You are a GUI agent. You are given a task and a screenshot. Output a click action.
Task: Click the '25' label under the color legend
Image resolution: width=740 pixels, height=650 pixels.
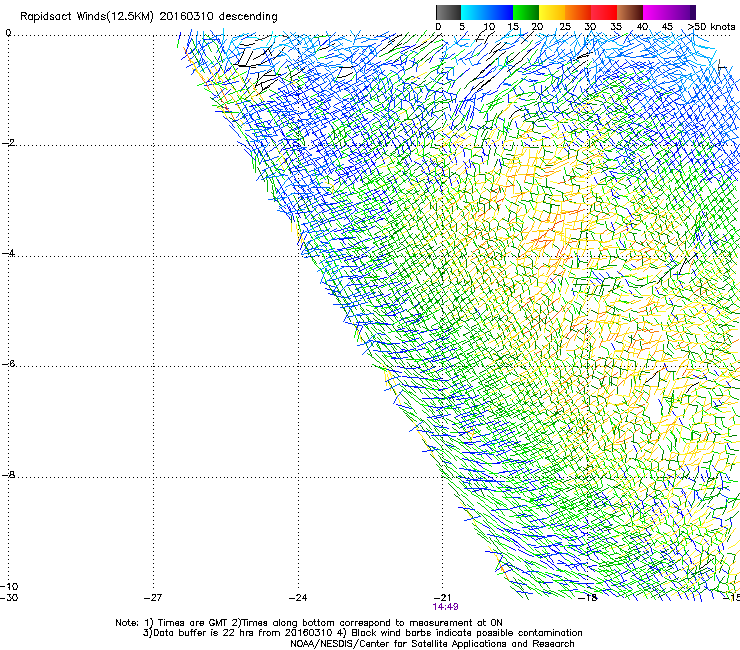(x=565, y=27)
